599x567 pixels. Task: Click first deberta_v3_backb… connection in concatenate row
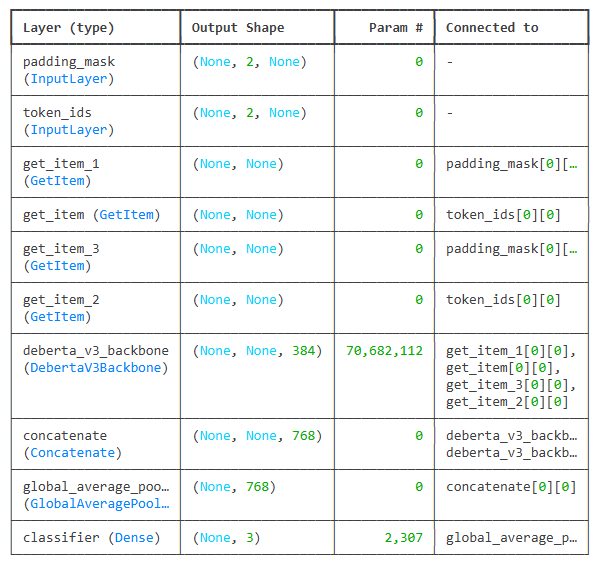pyautogui.click(x=512, y=436)
